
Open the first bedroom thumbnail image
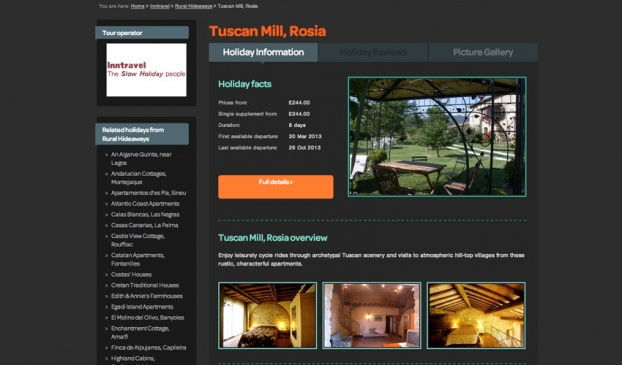click(267, 315)
